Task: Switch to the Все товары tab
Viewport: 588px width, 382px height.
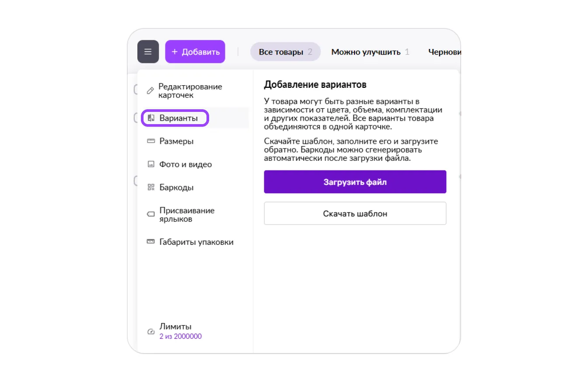Action: tap(285, 52)
